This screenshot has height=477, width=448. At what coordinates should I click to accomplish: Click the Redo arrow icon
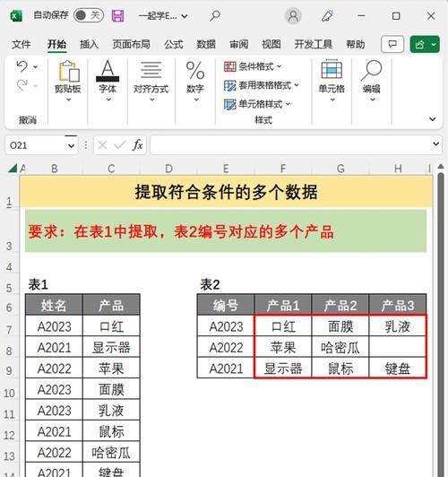[x=22, y=85]
